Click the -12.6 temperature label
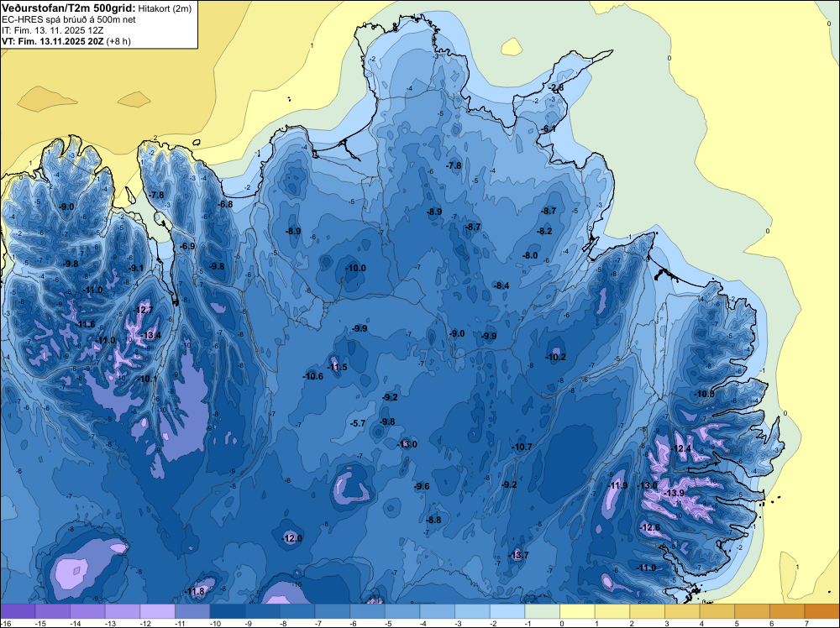 click(650, 527)
